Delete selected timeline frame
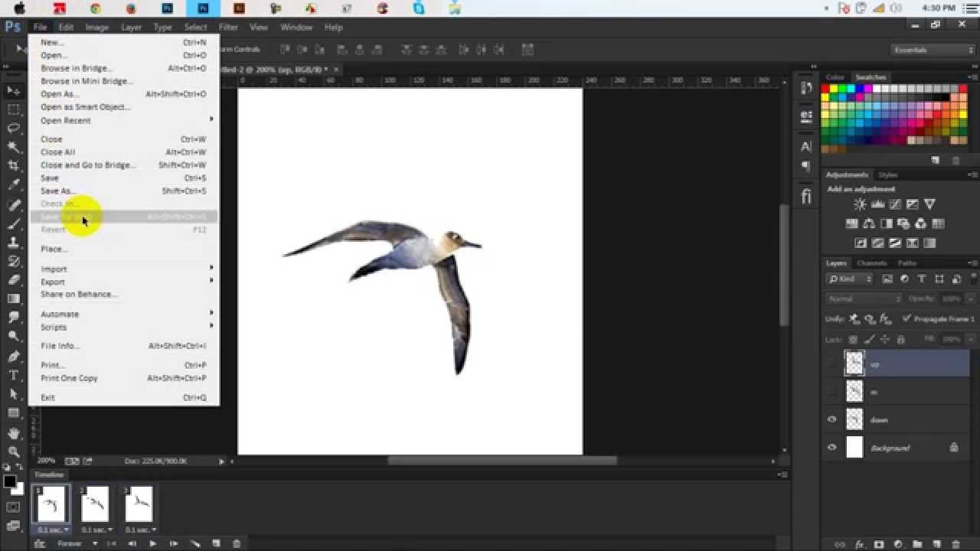Image resolution: width=980 pixels, height=551 pixels. (x=236, y=543)
